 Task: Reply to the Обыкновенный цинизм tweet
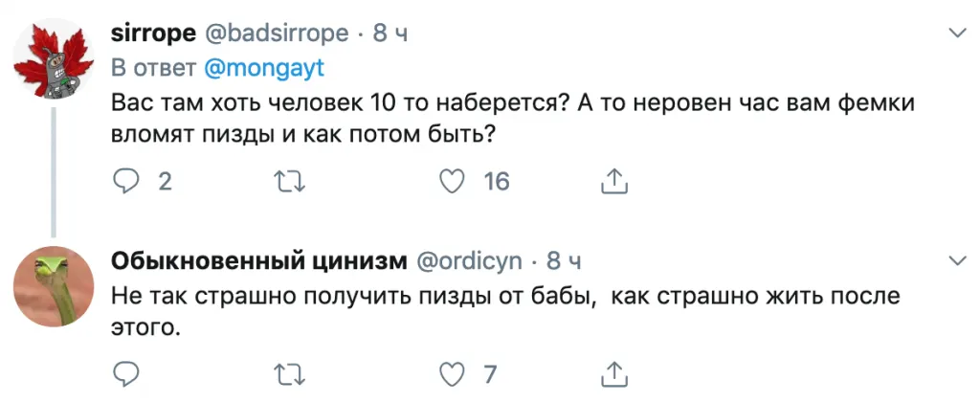pos(126,373)
